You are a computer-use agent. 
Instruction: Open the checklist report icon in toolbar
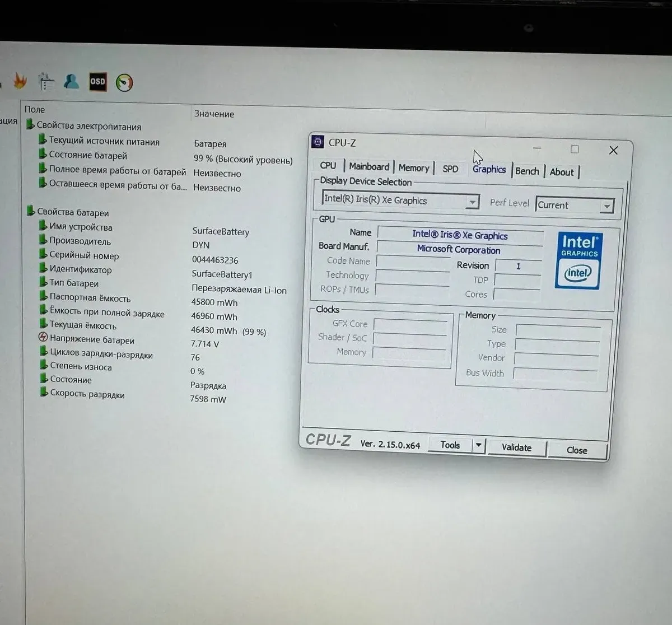click(x=46, y=82)
